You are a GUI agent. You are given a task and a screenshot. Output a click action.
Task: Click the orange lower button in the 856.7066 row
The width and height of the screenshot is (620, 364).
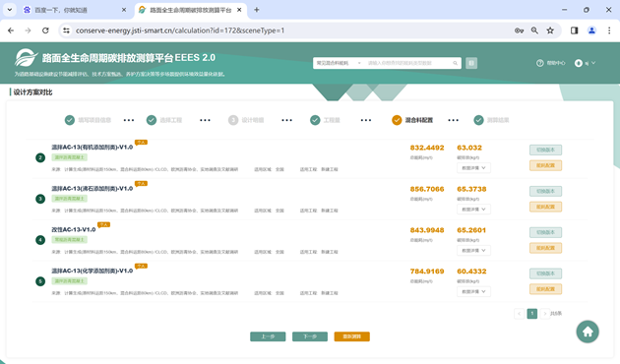(x=545, y=207)
